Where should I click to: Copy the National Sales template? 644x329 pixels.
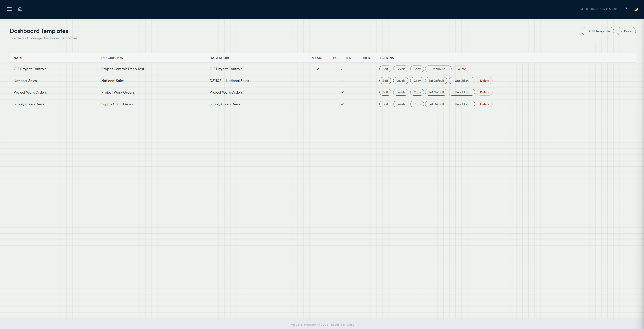[417, 81]
